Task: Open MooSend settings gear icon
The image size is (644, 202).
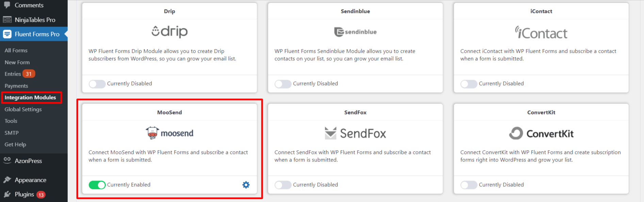Action: (x=246, y=185)
